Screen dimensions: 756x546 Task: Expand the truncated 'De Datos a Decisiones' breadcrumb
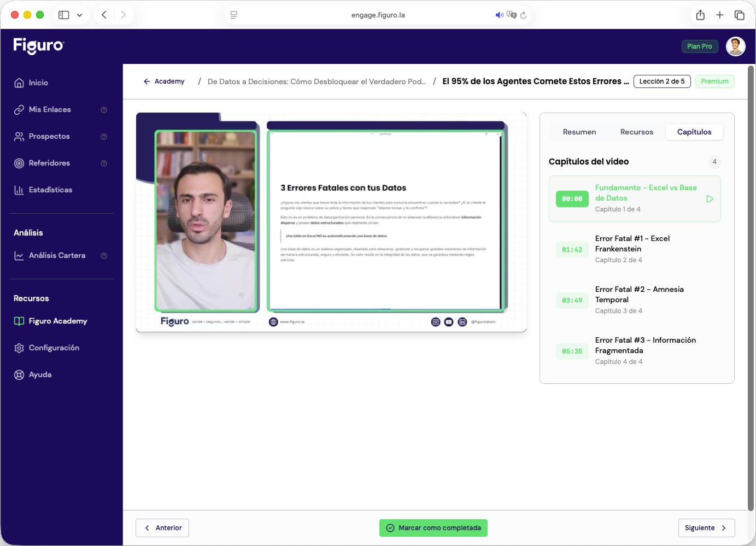pos(317,81)
